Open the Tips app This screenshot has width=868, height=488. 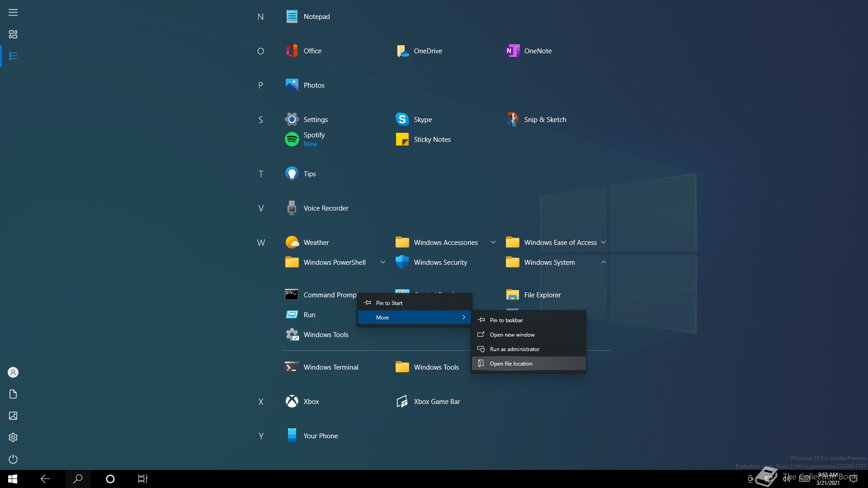pos(301,174)
